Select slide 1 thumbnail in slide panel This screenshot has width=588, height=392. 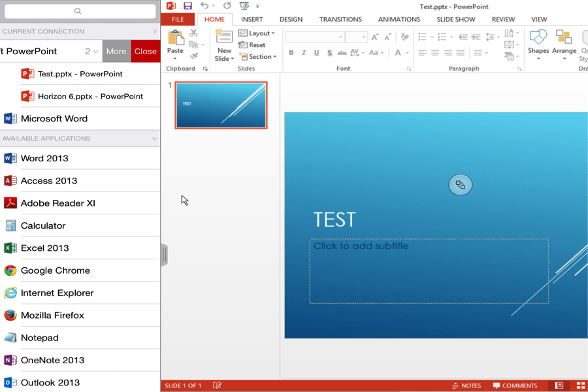click(x=221, y=105)
